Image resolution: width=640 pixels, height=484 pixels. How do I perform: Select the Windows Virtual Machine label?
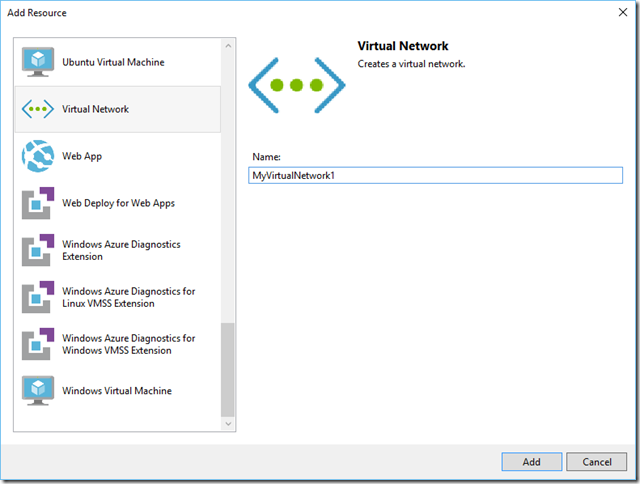pos(117,391)
